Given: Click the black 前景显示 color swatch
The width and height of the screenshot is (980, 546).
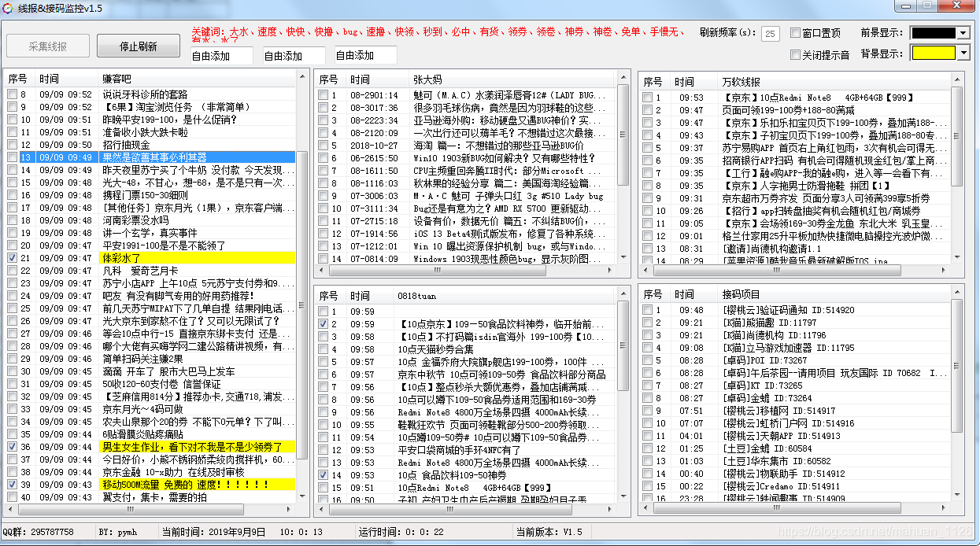Looking at the screenshot, I should click(x=934, y=33).
